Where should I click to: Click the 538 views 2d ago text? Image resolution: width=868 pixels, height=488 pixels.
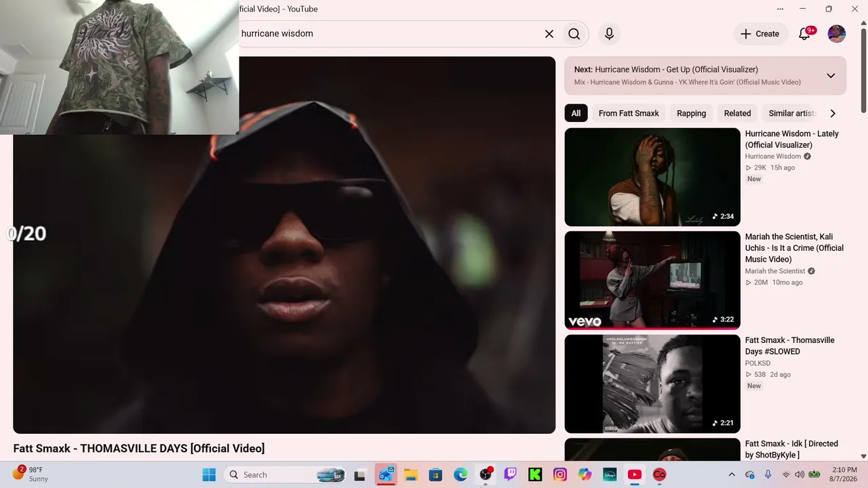(768, 374)
